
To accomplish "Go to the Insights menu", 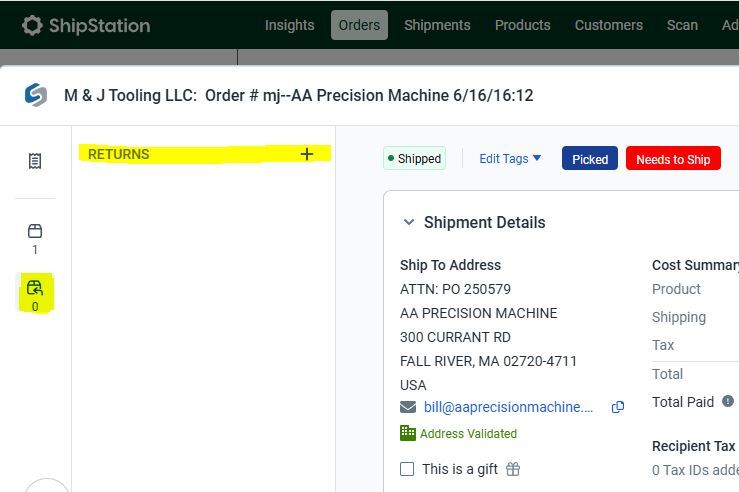I will [289, 25].
